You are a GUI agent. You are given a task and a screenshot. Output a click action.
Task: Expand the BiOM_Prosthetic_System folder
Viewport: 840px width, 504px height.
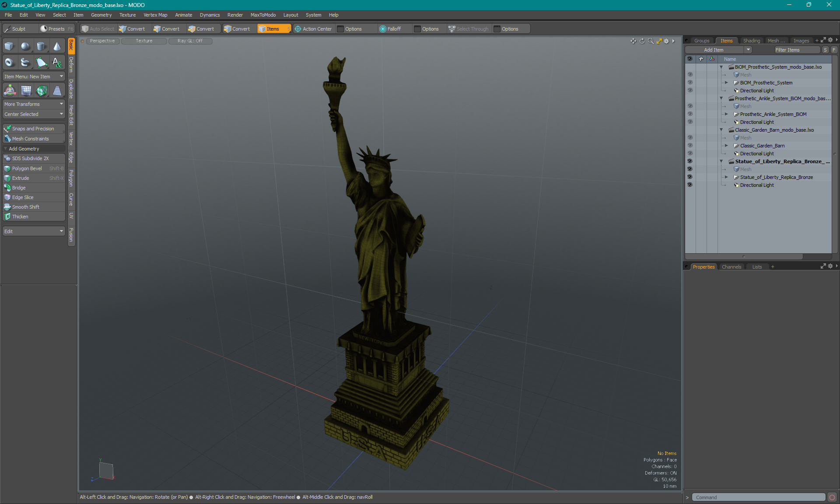(x=727, y=83)
